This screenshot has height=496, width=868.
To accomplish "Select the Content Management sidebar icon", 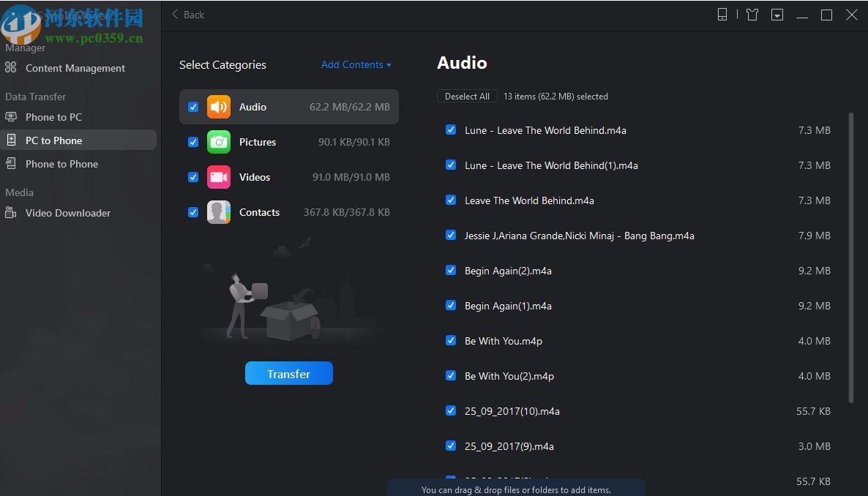I will (x=10, y=67).
